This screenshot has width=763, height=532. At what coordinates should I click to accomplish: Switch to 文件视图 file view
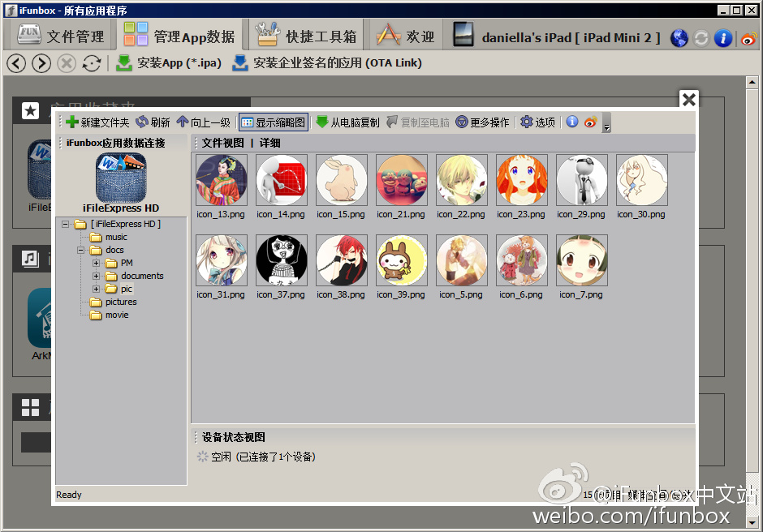pyautogui.click(x=223, y=143)
